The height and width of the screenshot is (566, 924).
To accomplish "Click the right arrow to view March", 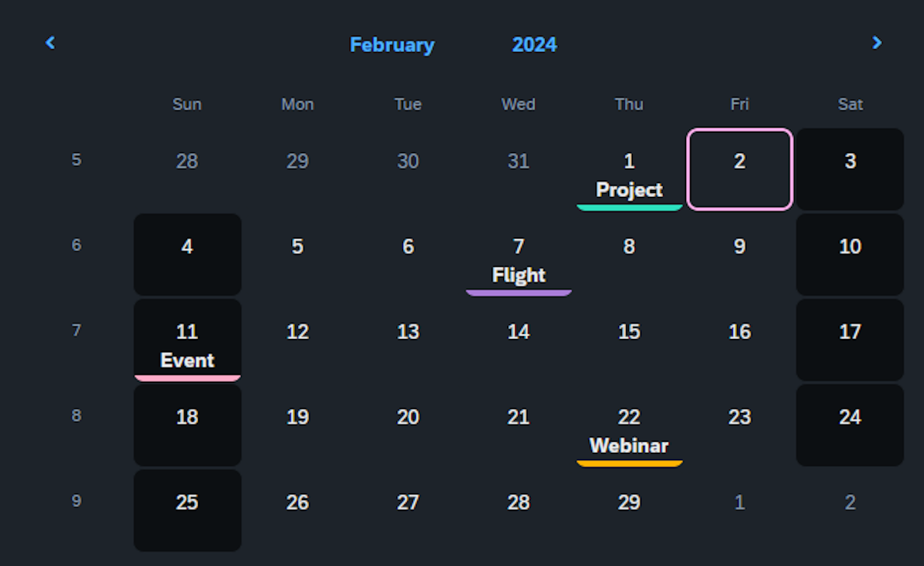I will pyautogui.click(x=877, y=43).
